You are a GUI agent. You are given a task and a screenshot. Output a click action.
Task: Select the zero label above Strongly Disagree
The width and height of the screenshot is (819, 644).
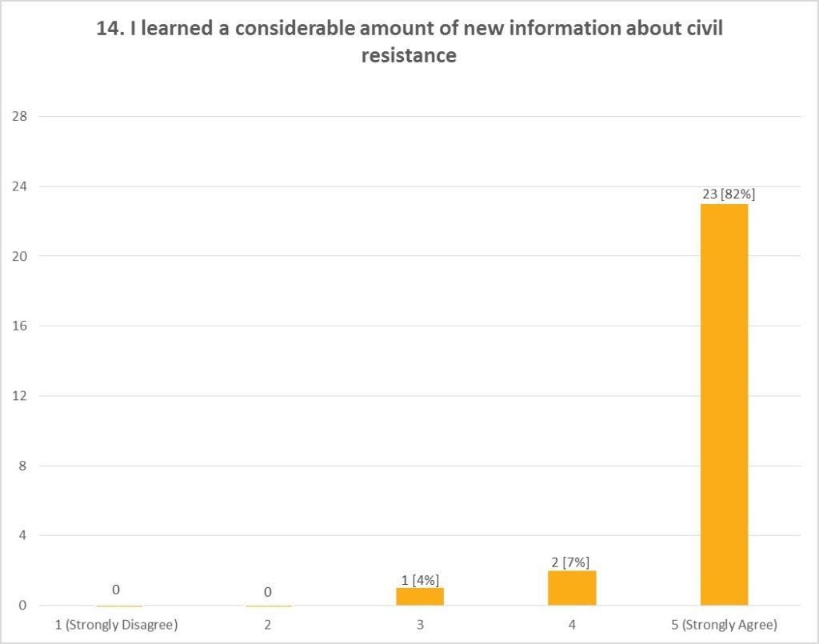116,590
